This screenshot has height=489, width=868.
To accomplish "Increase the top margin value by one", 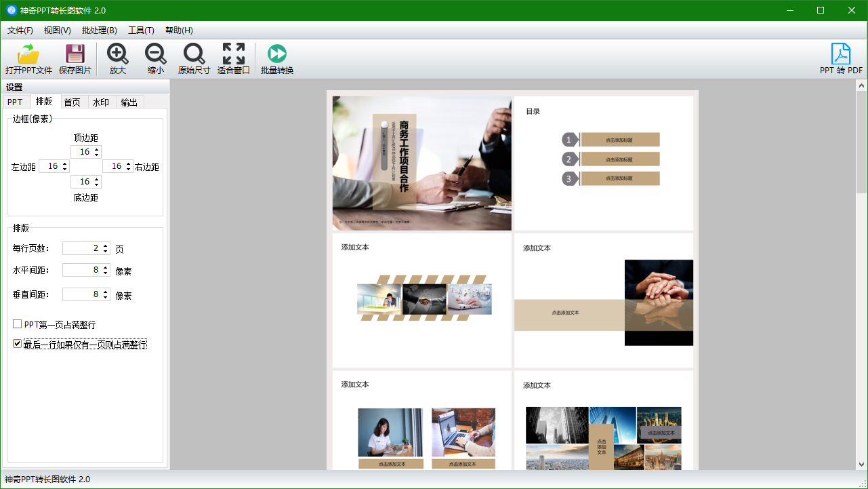I will (97, 149).
